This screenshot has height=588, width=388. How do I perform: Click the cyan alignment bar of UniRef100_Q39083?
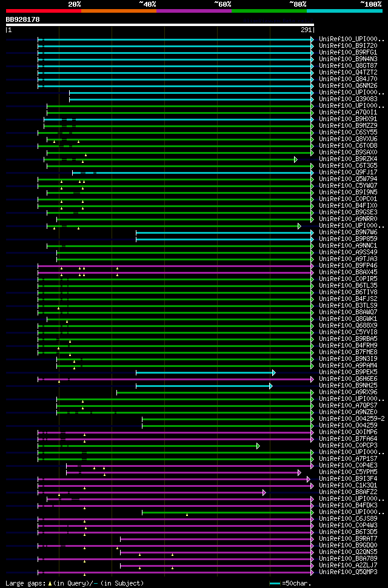(190, 99)
